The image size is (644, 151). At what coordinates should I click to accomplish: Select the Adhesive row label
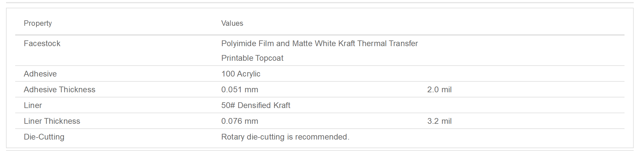pyautogui.click(x=40, y=74)
